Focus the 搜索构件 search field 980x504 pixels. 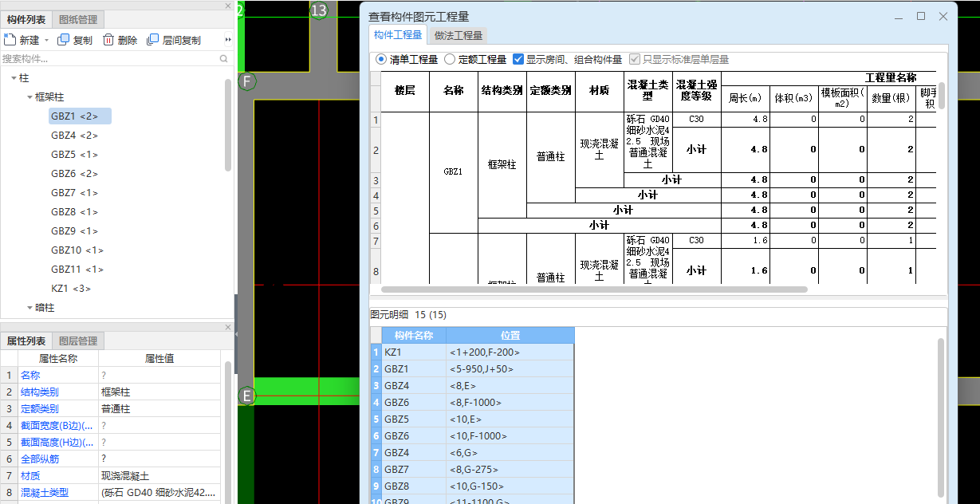pos(109,58)
